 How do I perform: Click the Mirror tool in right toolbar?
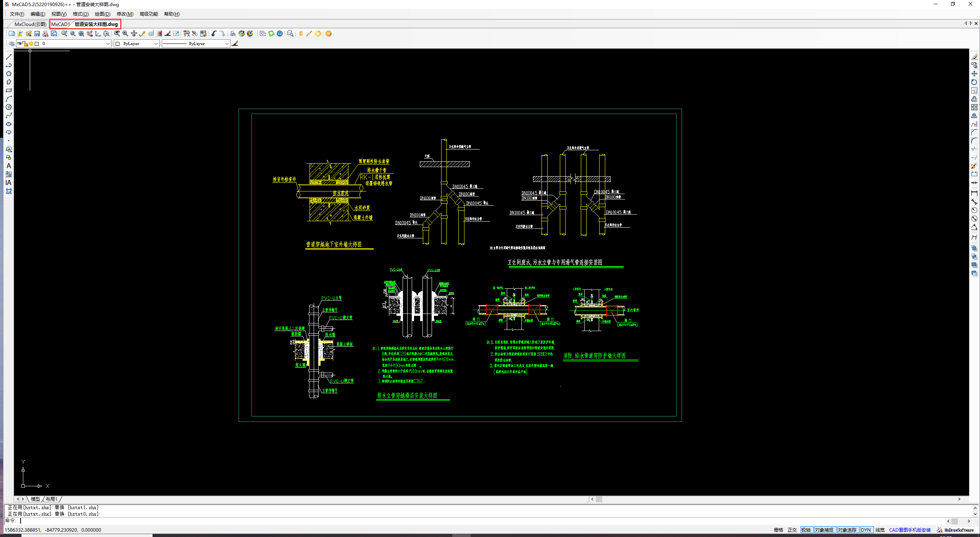click(974, 116)
